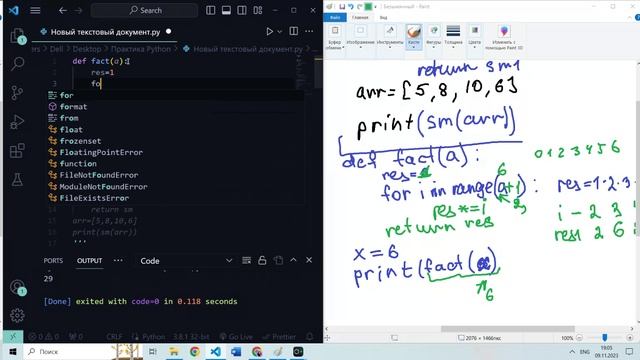Go back with the navigation arrow

(62, 10)
